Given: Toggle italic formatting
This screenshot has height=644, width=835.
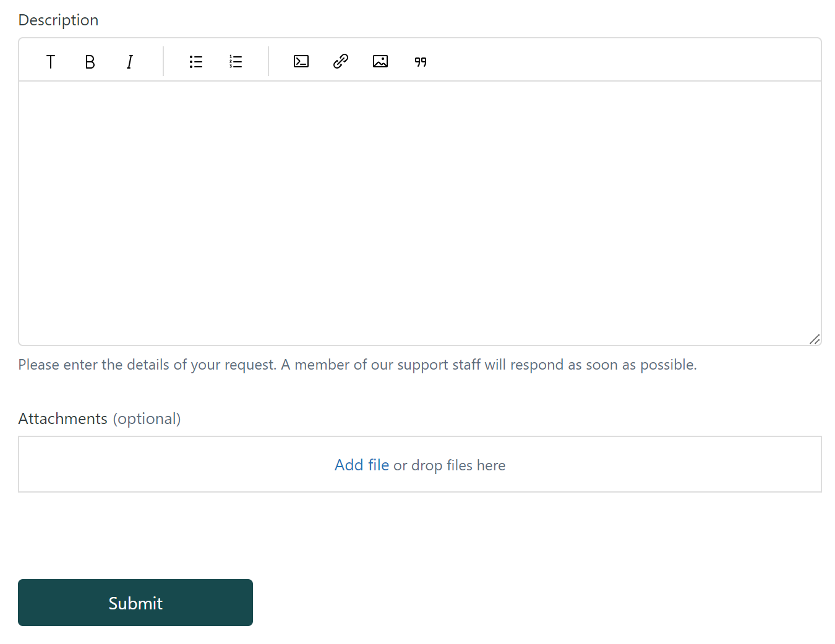Looking at the screenshot, I should click(130, 62).
